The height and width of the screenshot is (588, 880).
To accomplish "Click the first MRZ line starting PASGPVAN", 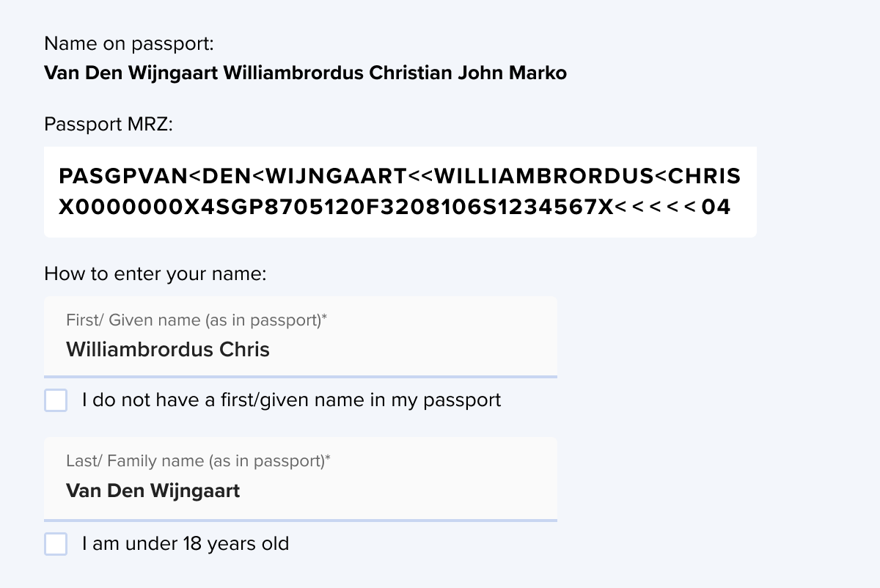I will point(400,177).
